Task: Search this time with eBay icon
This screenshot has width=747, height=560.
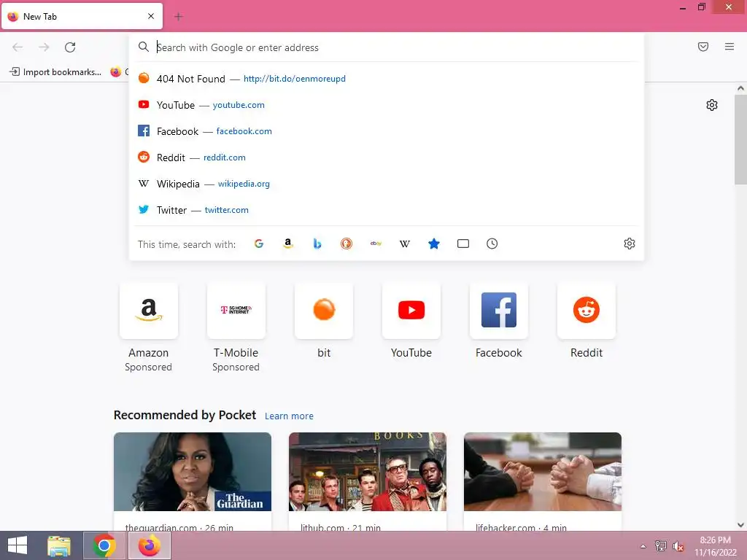Action: (x=376, y=244)
